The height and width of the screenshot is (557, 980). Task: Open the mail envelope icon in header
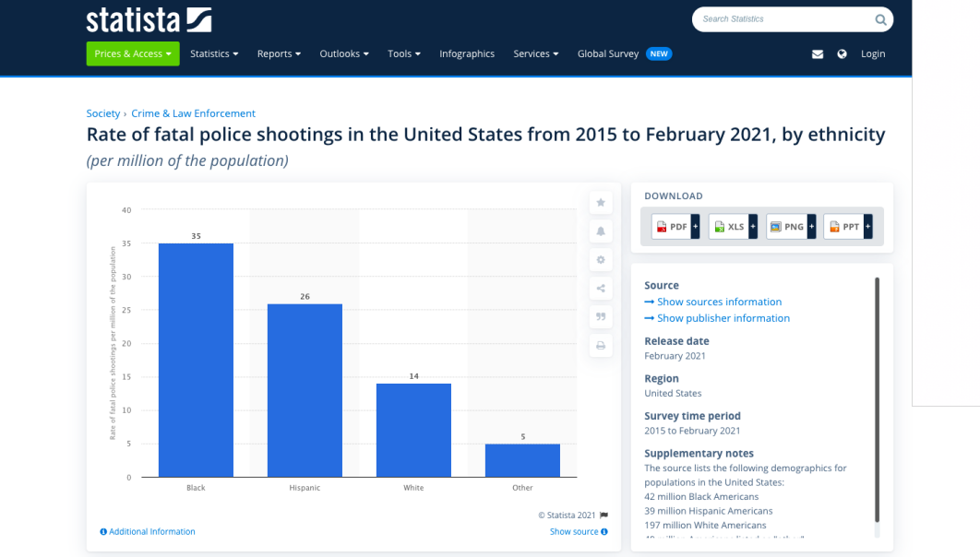818,54
